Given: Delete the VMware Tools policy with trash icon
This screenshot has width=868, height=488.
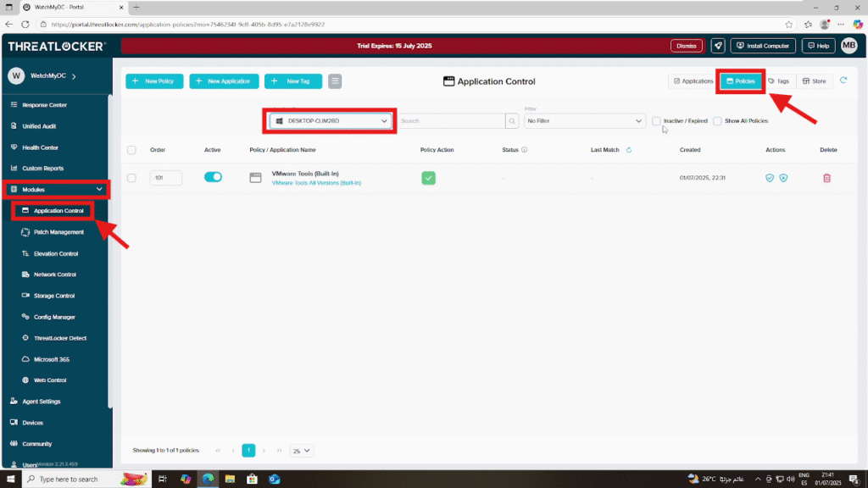Looking at the screenshot, I should (827, 178).
